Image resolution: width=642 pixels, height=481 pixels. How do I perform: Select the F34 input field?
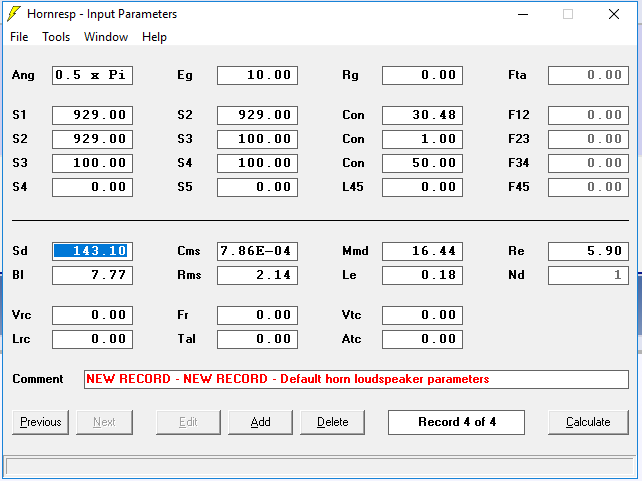click(588, 163)
